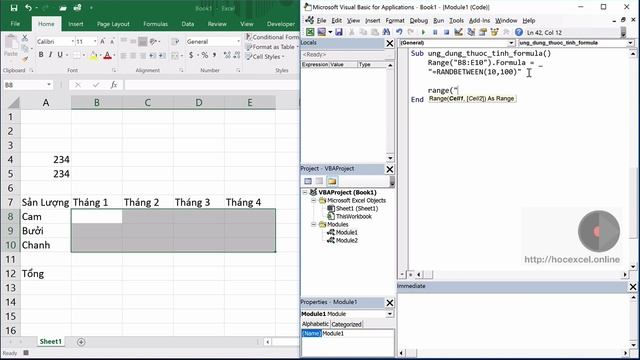Screen dimensions: 640x360
Task: Toggle Underline formatting in Excel ribbon
Action: pyautogui.click(x=60, y=55)
